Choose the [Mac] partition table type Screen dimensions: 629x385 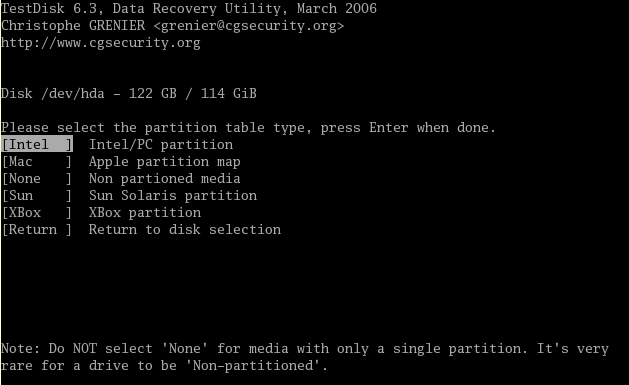tap(37, 162)
